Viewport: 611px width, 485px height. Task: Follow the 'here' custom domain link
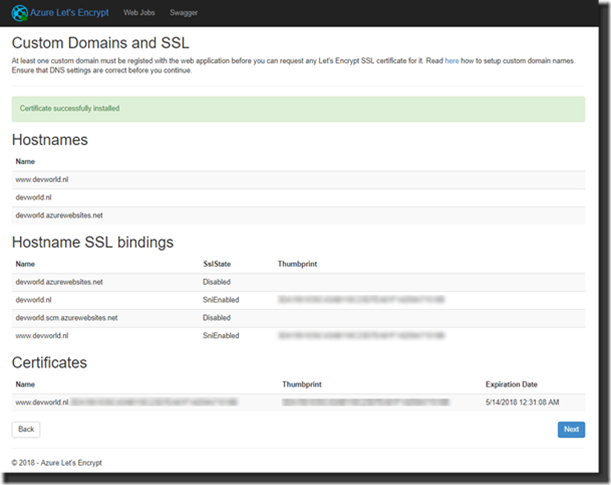(452, 61)
